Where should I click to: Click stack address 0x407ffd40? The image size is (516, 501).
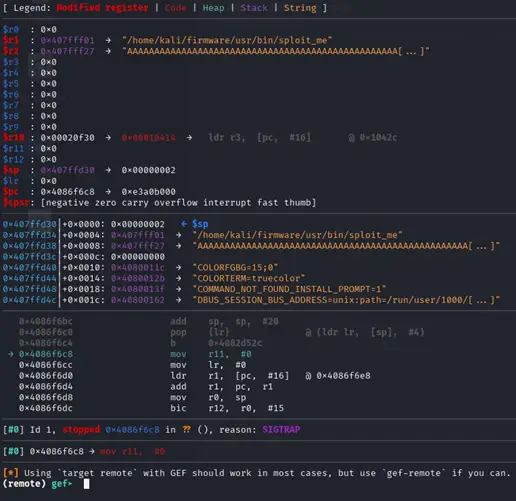[30, 267]
